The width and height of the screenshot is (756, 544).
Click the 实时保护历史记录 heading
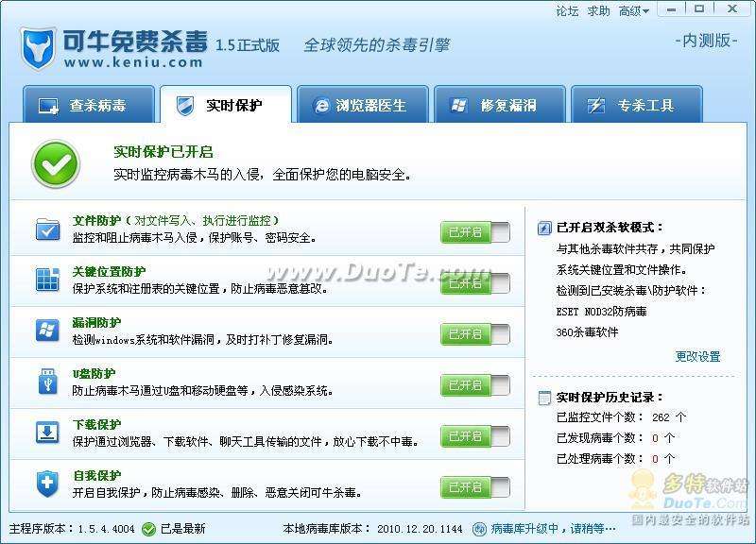[610, 398]
